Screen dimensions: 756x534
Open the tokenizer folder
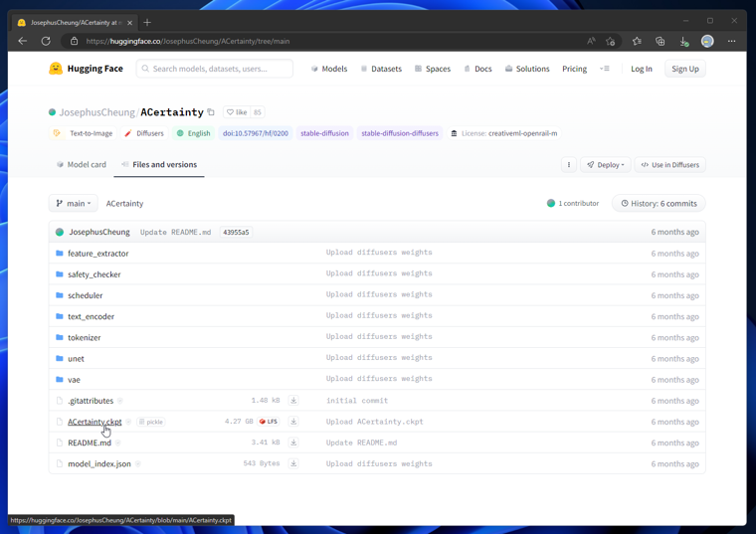tap(84, 337)
